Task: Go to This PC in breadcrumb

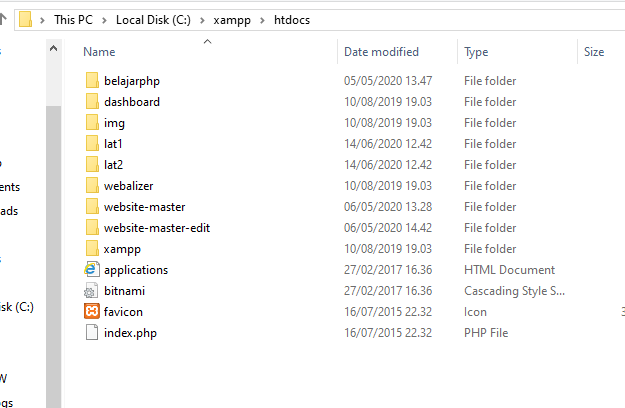Action: (x=73, y=20)
